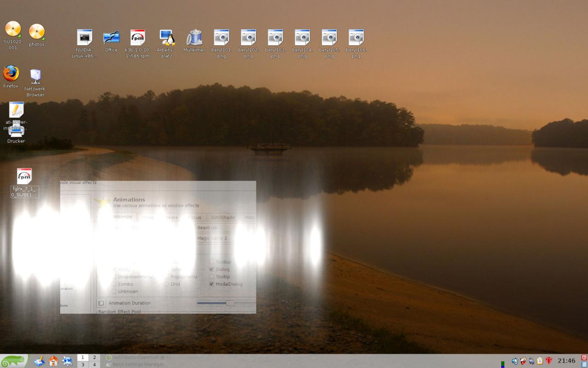
Task: Click the blue lock screen panel button
Action: click(x=584, y=364)
